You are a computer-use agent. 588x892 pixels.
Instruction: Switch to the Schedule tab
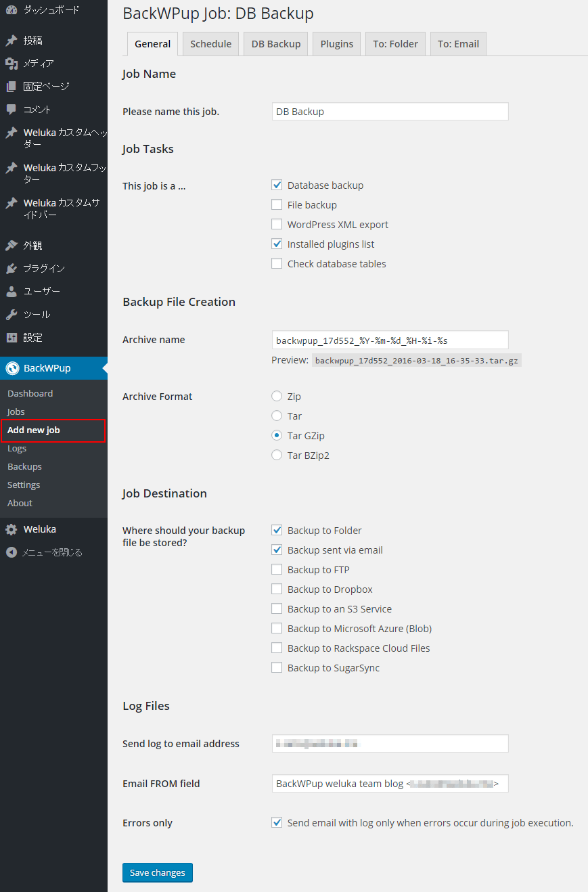[x=211, y=44]
